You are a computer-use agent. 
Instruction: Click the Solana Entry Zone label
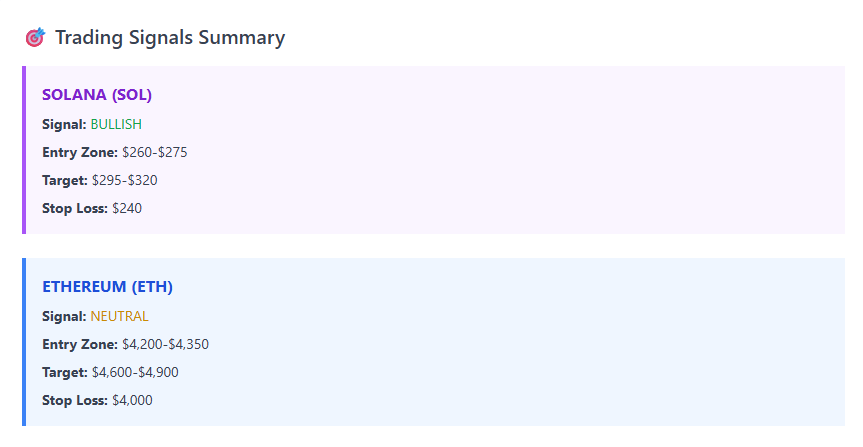79,153
